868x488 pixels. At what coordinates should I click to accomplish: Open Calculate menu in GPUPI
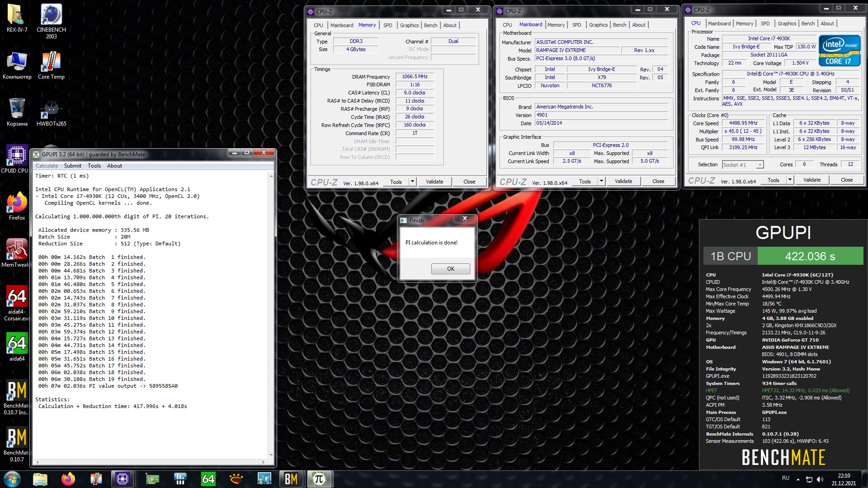tap(47, 166)
